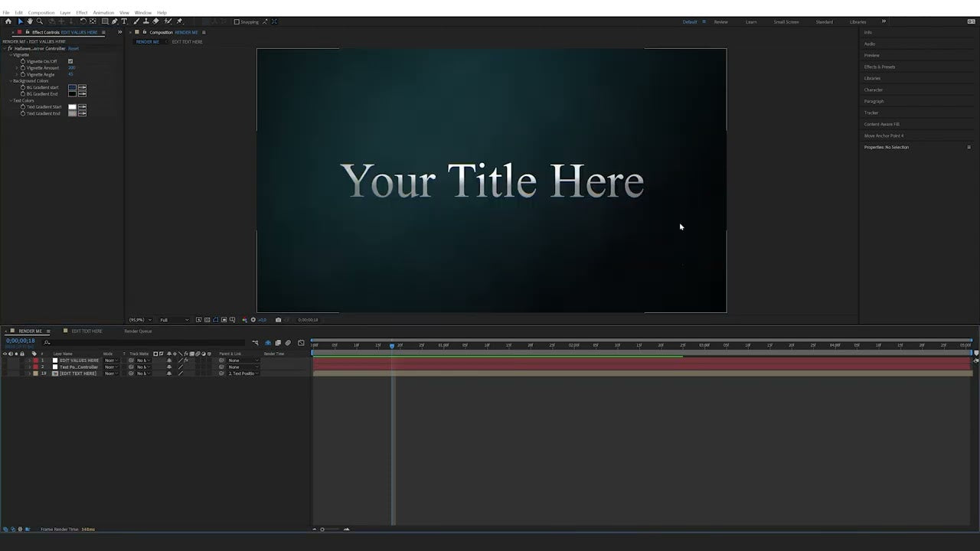
Task: Open the Animation menu
Action: pos(103,12)
